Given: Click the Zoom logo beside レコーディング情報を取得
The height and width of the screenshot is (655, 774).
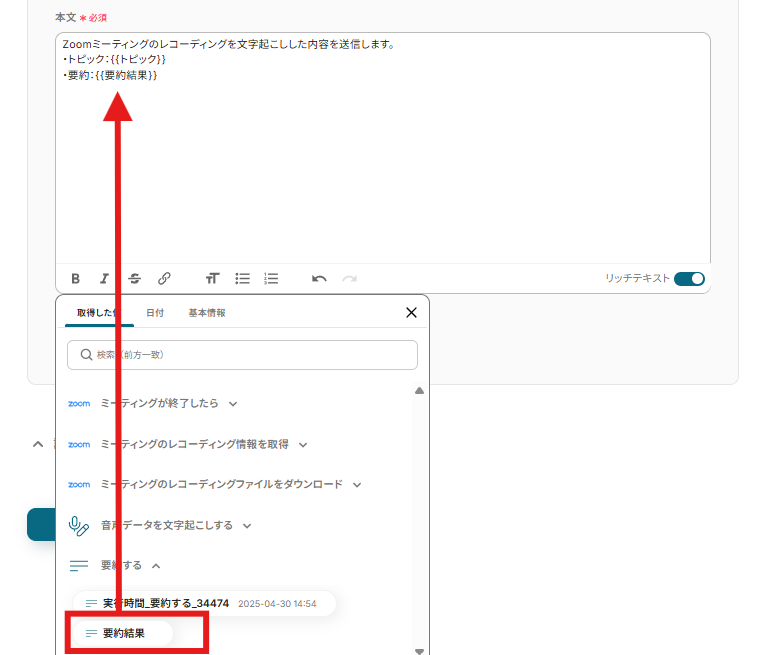Looking at the screenshot, I should click(79, 445).
